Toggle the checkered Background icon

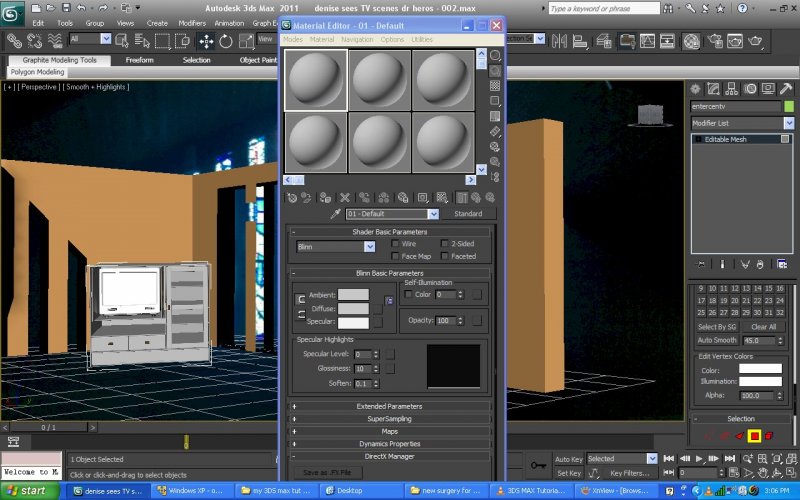point(495,86)
